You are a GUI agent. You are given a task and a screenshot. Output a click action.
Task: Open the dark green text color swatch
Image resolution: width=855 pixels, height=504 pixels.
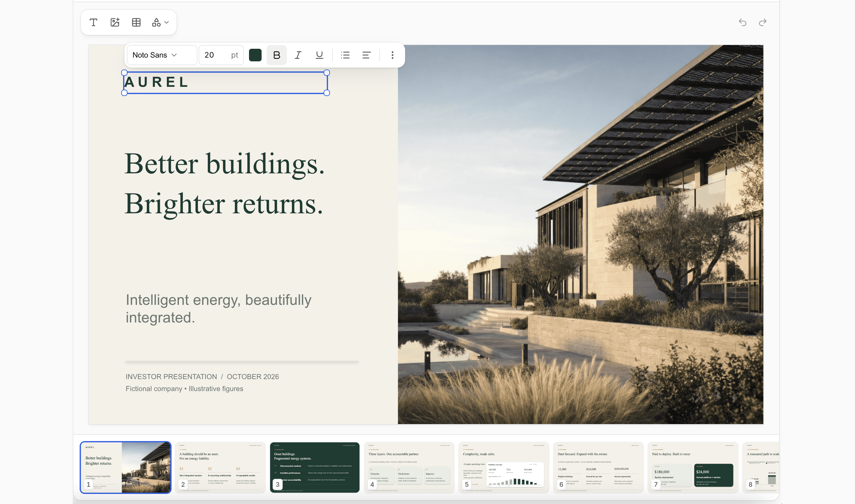pos(255,55)
